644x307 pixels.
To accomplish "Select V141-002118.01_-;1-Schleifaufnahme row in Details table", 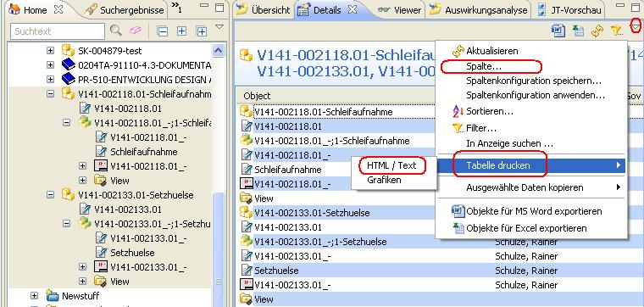I will pos(332,141).
